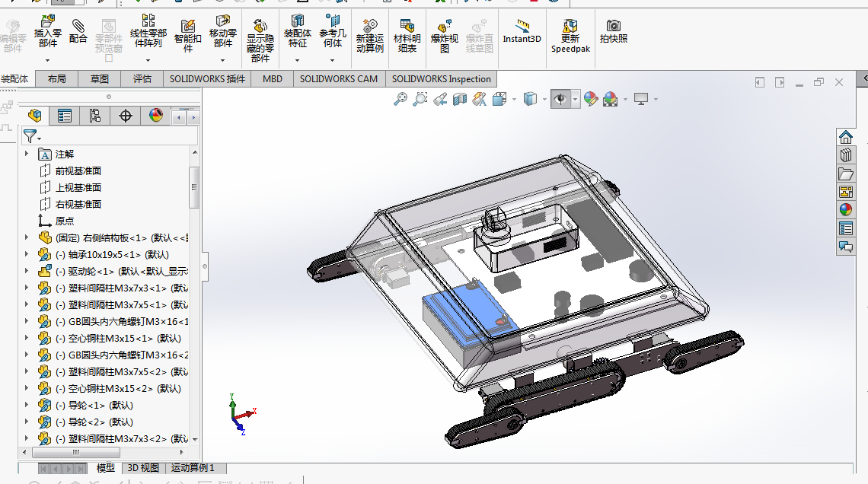Open the View Settings monitor dropdown
The height and width of the screenshot is (484, 868).
click(656, 100)
